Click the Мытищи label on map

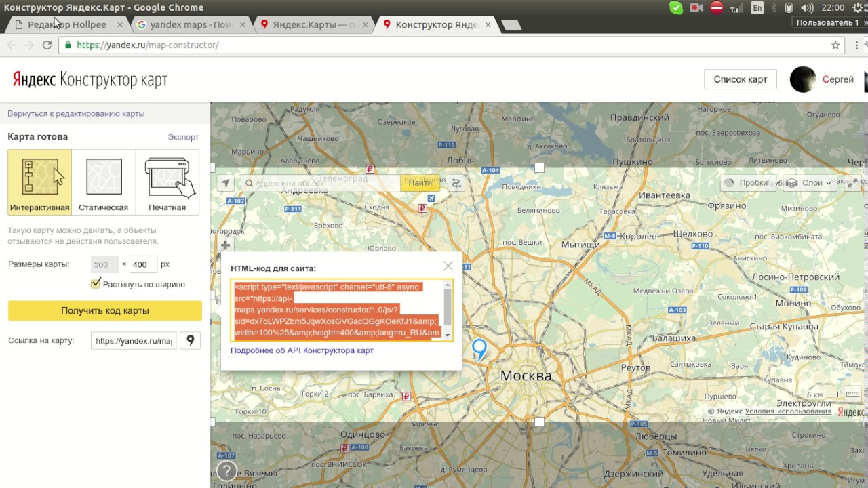click(580, 244)
